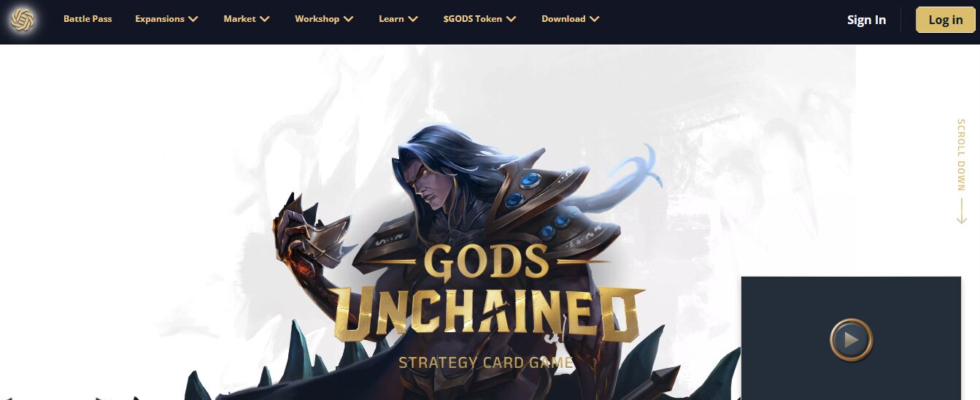
Task: Click the SCROLL DOWN vertical text
Action: pyautogui.click(x=961, y=155)
